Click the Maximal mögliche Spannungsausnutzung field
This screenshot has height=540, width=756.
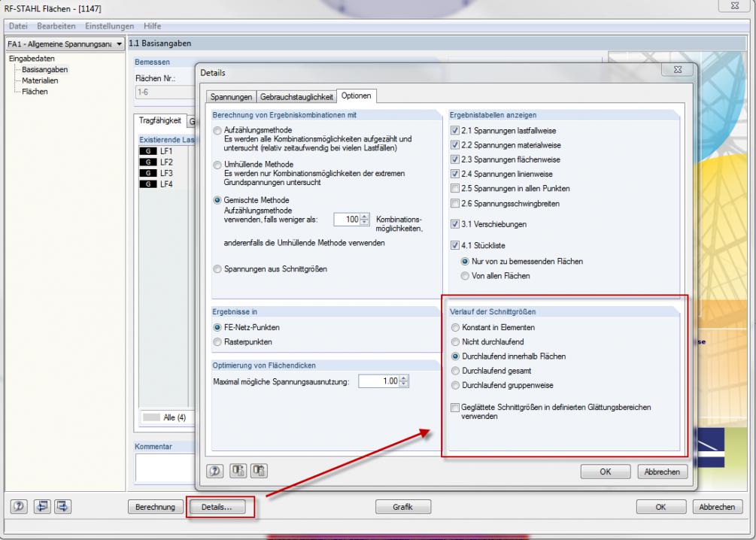point(379,381)
